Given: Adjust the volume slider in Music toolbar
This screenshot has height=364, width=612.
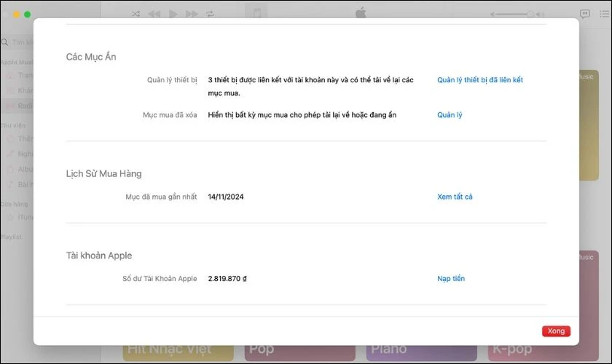Looking at the screenshot, I should pos(514,15).
